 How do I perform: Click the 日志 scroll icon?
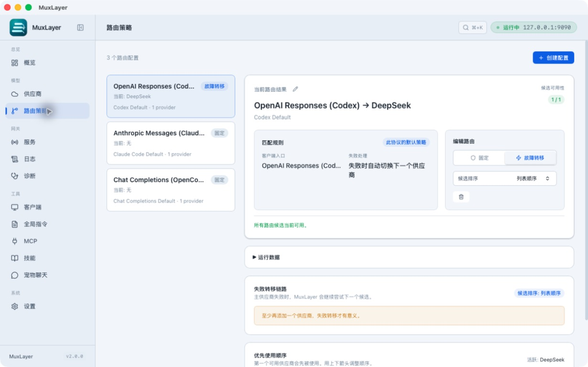coord(15,159)
